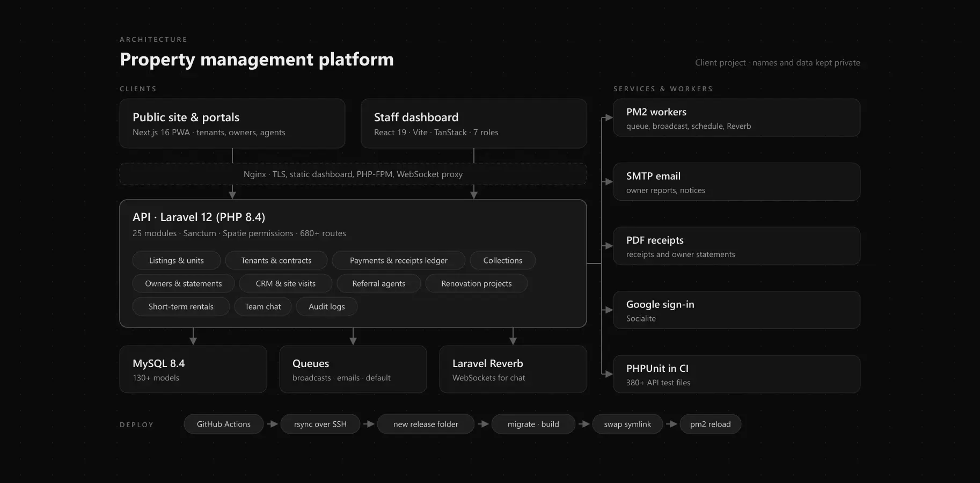
Task: Select the Renovation projects pill
Action: tap(476, 283)
